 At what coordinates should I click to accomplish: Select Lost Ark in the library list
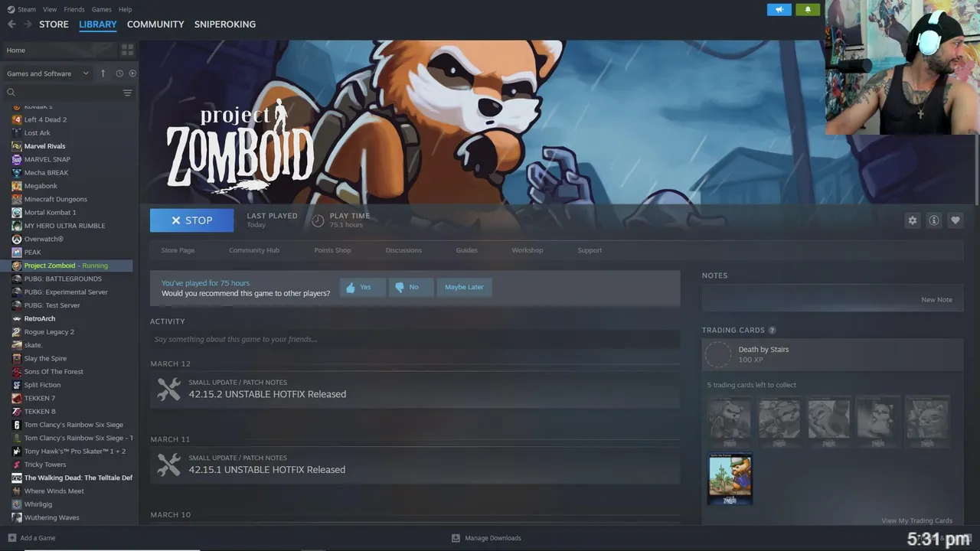click(37, 133)
